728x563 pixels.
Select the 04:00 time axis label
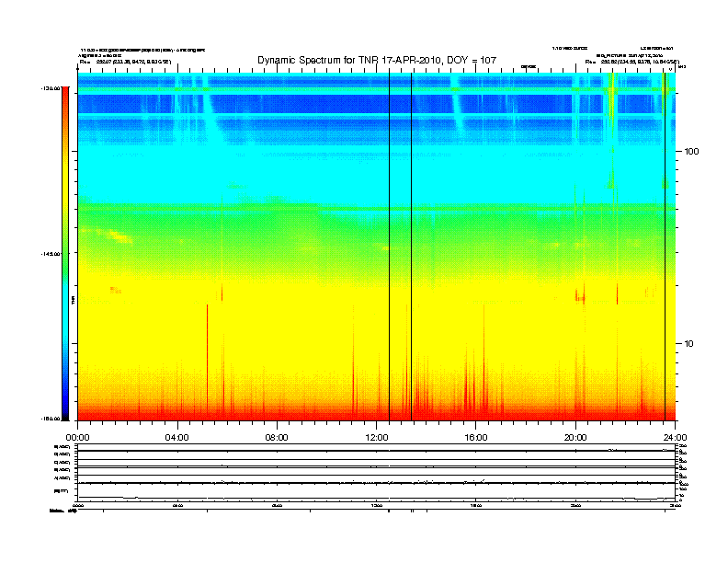(x=176, y=438)
